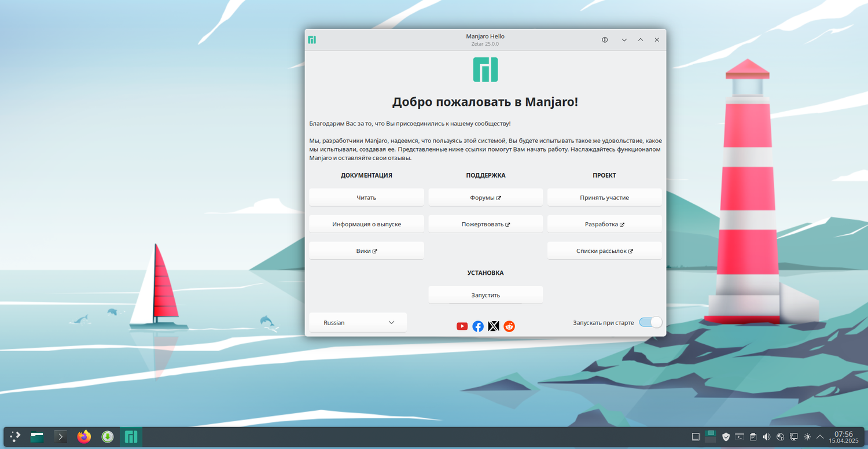Open the monitor display tray icon
868x449 pixels.
[x=794, y=437]
